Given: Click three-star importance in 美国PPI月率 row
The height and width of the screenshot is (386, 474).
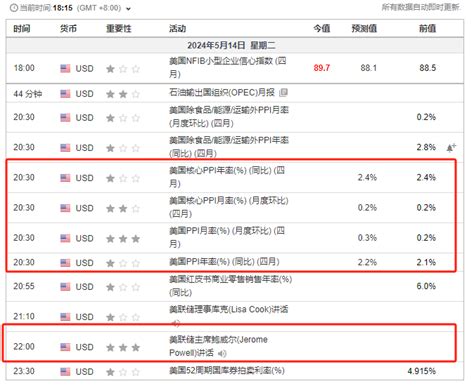Looking at the screenshot, I should (123, 239).
